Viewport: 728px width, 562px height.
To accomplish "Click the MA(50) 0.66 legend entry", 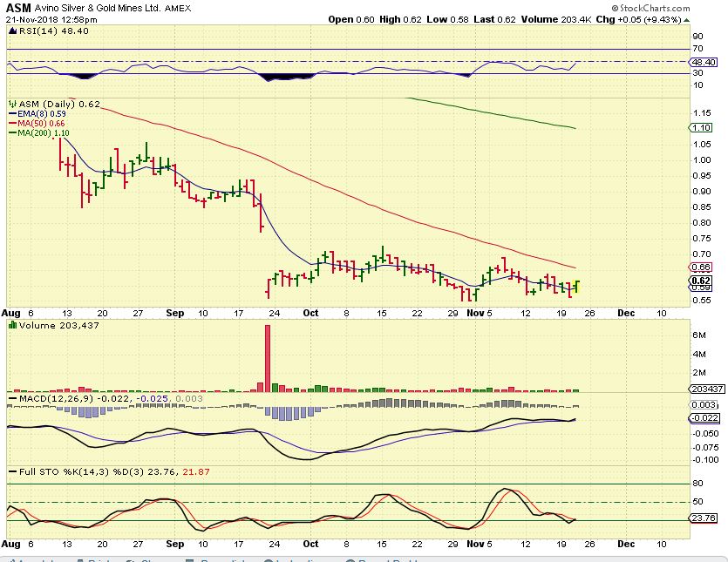I will point(37,124).
